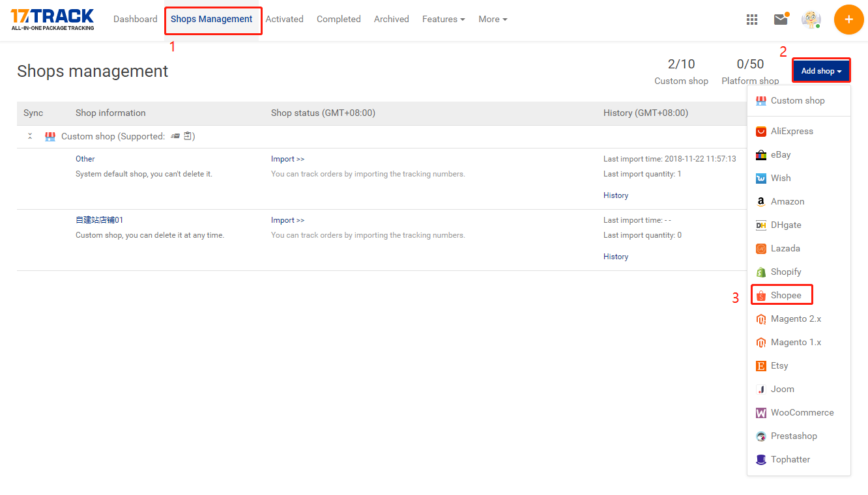Click Import link for 自建站店铺01

[288, 220]
